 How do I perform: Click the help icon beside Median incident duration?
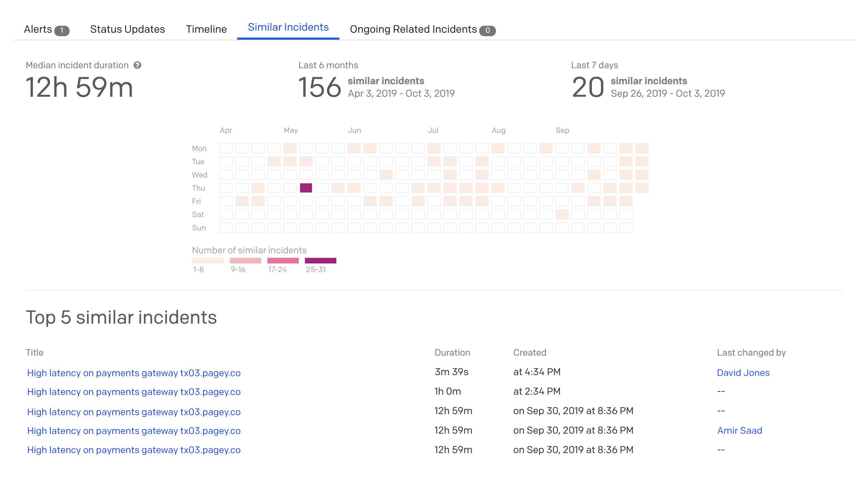(x=137, y=65)
